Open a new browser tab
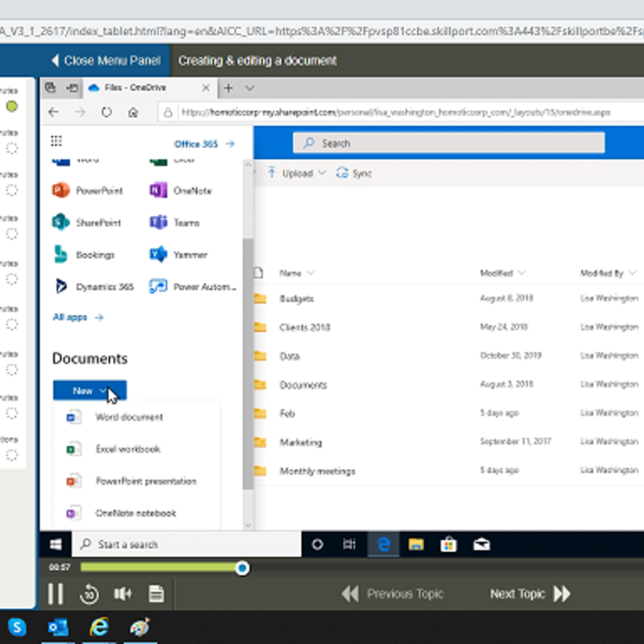644x644 pixels. click(x=229, y=88)
